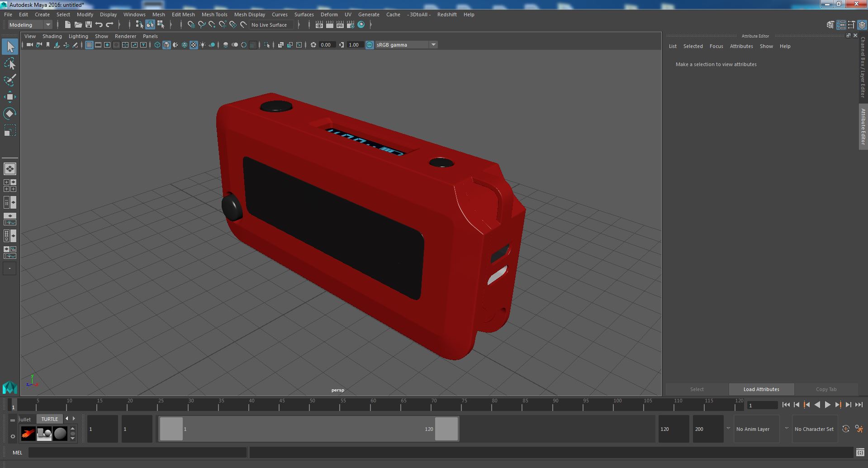868x468 pixels.
Task: Choose the Move tool in toolbox
Action: tap(10, 97)
